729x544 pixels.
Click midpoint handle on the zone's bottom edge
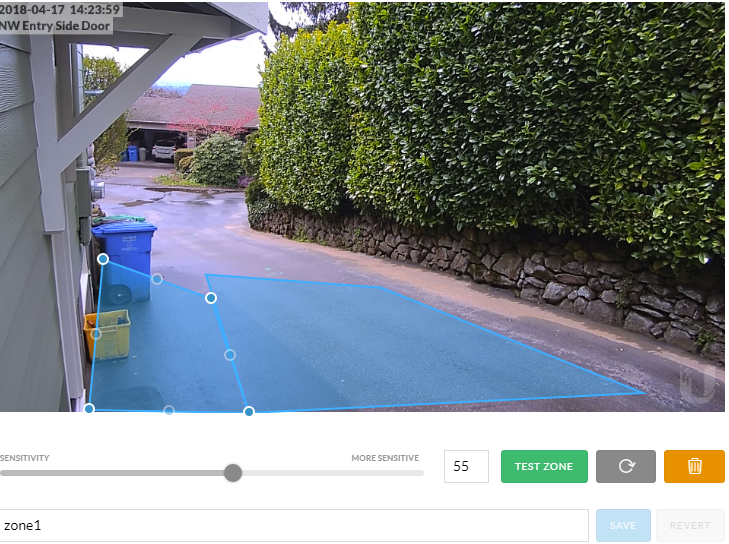tap(169, 410)
